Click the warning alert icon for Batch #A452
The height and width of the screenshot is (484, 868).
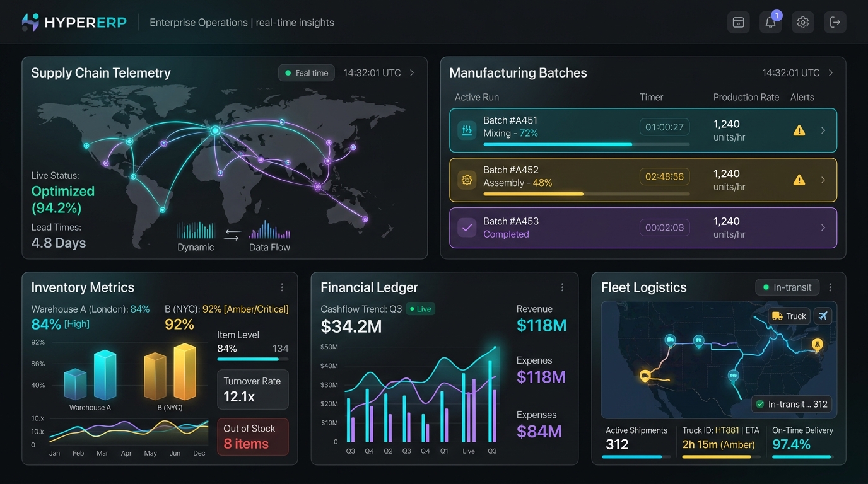799,180
